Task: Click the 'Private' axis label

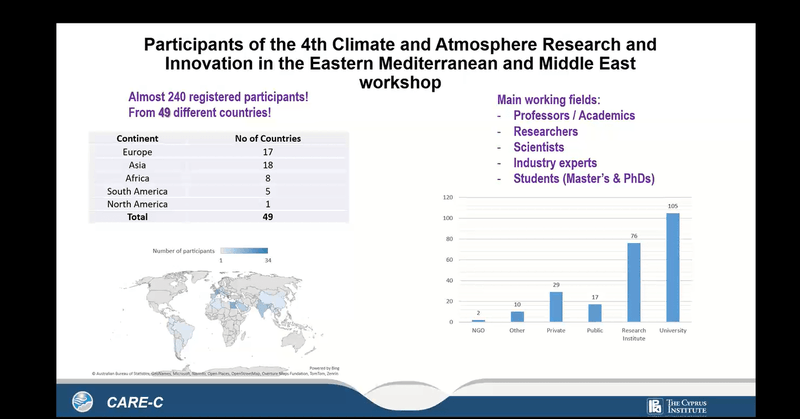Action: pos(556,331)
